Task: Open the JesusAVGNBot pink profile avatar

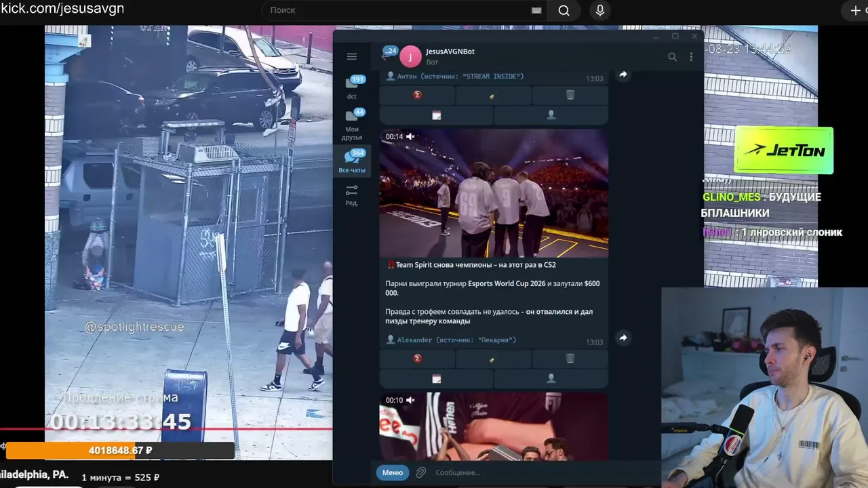Action: pyautogui.click(x=410, y=57)
